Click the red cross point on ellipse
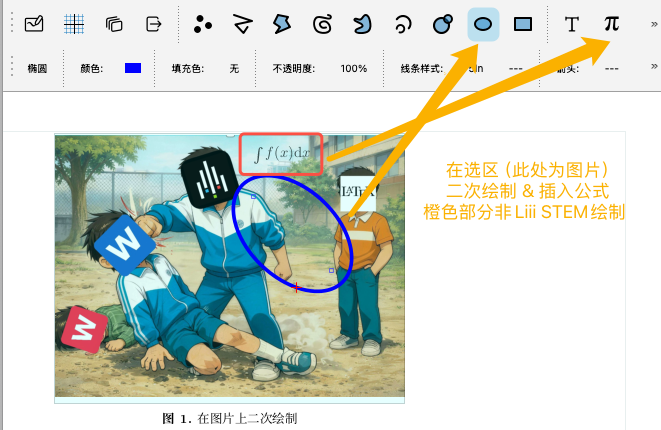 [296, 288]
